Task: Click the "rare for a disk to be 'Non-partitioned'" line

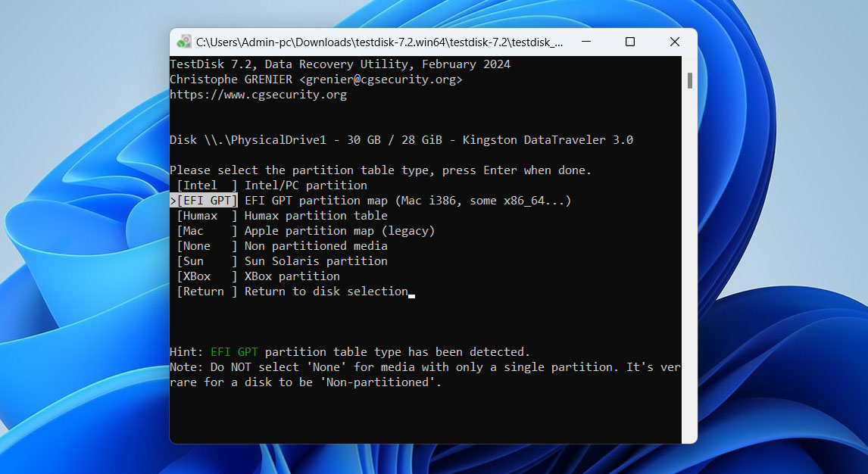Action: [305, 382]
